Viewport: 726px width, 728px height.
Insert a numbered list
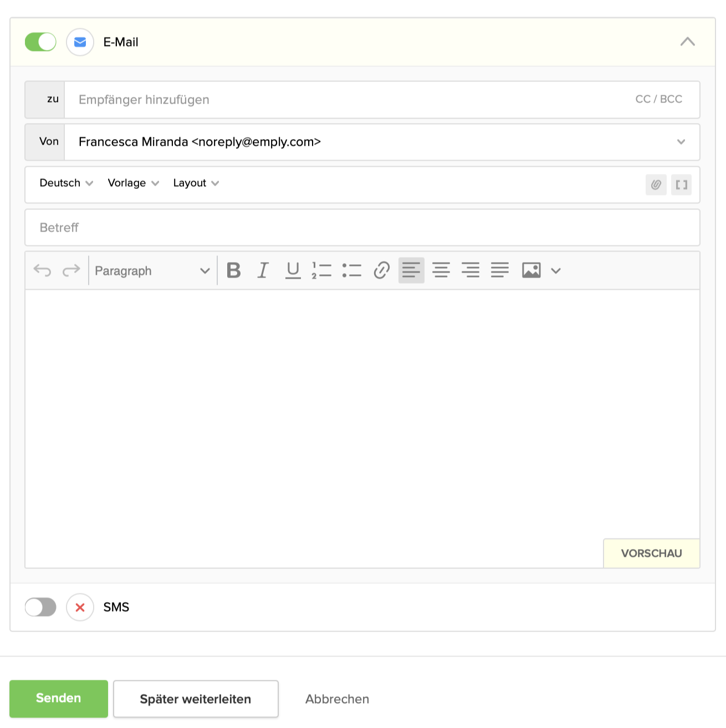[x=321, y=270]
